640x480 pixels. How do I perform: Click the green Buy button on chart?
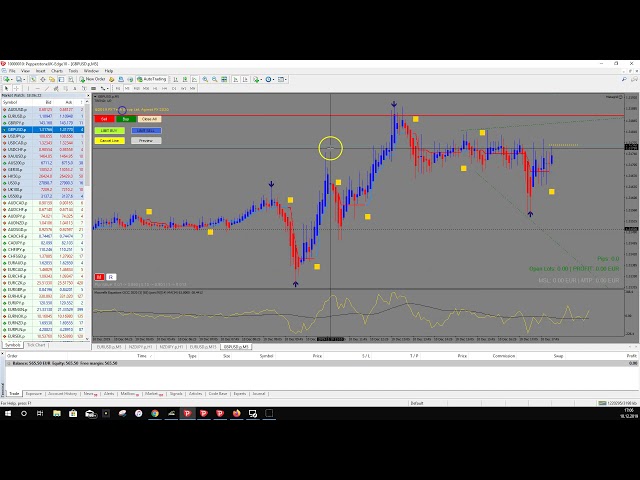coord(125,119)
